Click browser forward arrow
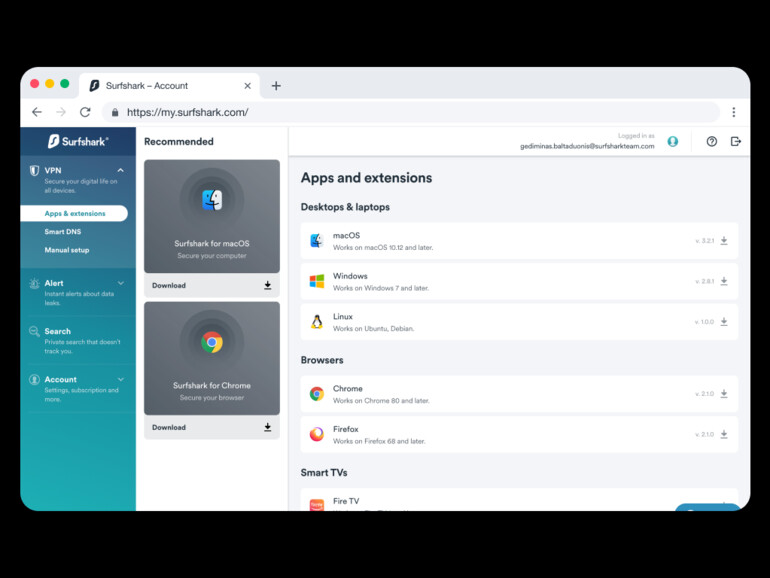The width and height of the screenshot is (770, 578). pos(61,112)
